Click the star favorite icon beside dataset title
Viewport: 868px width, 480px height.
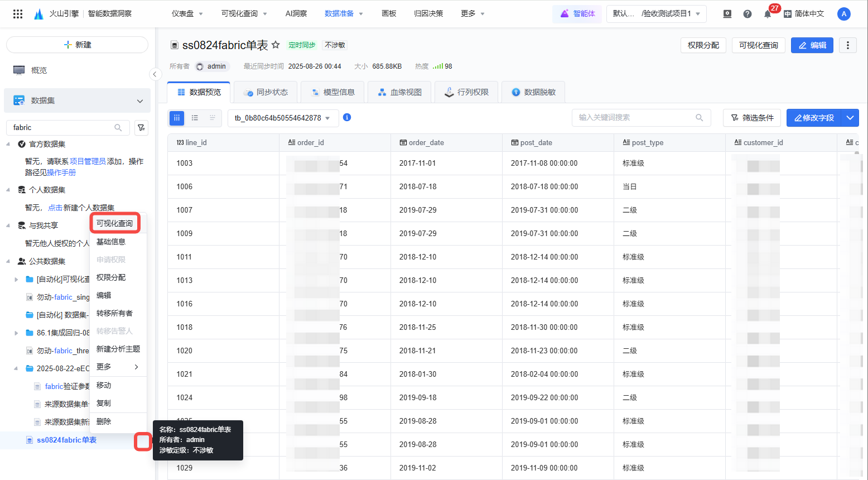(x=276, y=45)
